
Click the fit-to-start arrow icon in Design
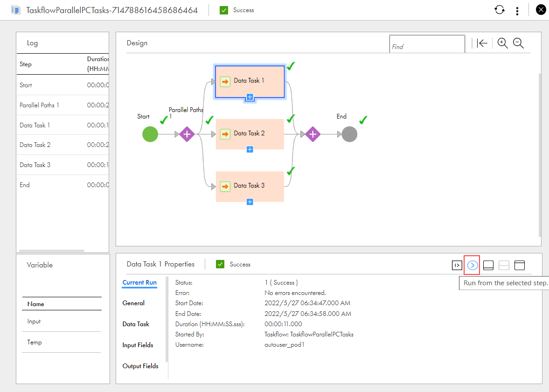tap(482, 43)
